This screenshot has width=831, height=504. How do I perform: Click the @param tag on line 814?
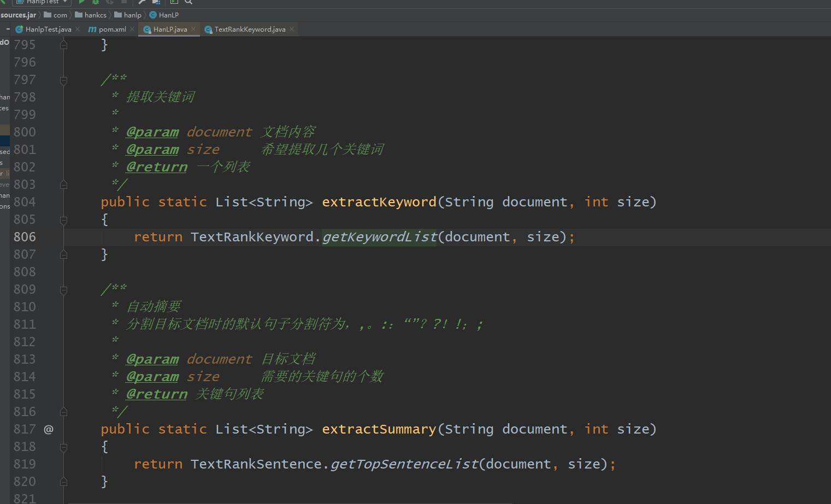[x=152, y=377]
